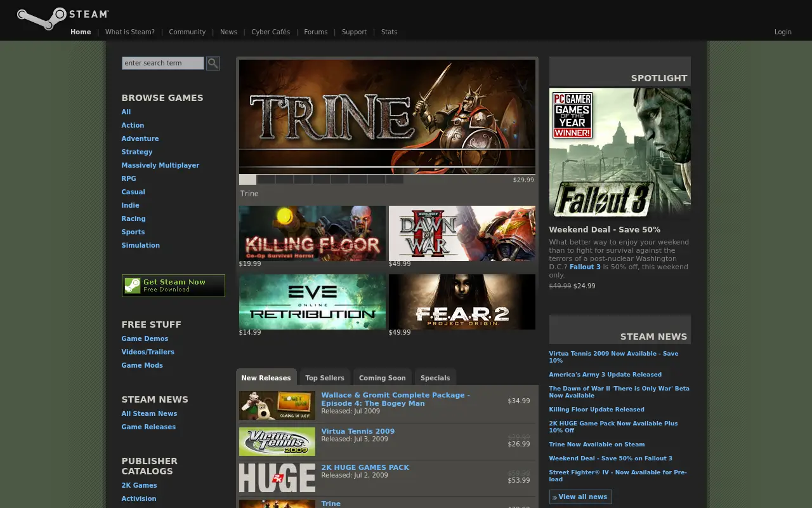Viewport: 812px width, 508px height.
Task: Focus the enter search term field
Action: 163,63
